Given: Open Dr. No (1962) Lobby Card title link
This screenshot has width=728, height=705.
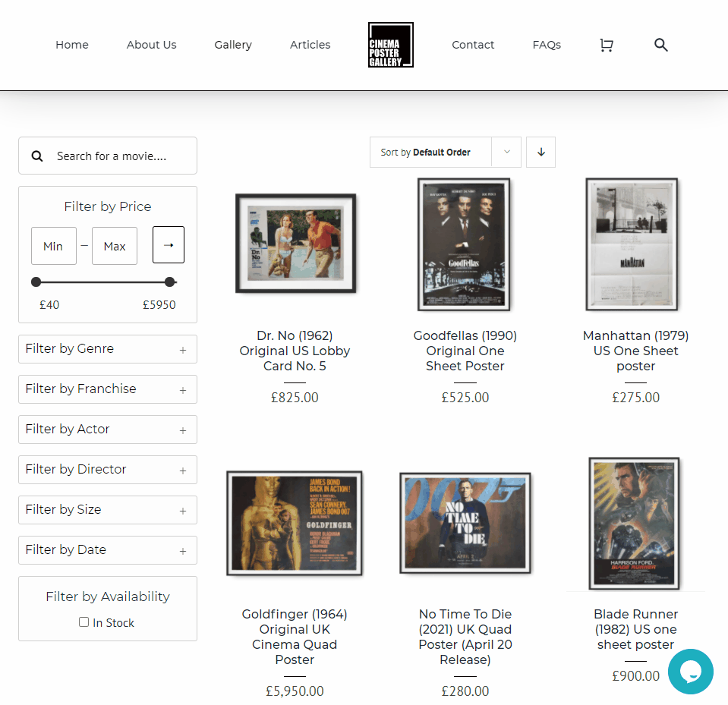Looking at the screenshot, I should [x=295, y=351].
